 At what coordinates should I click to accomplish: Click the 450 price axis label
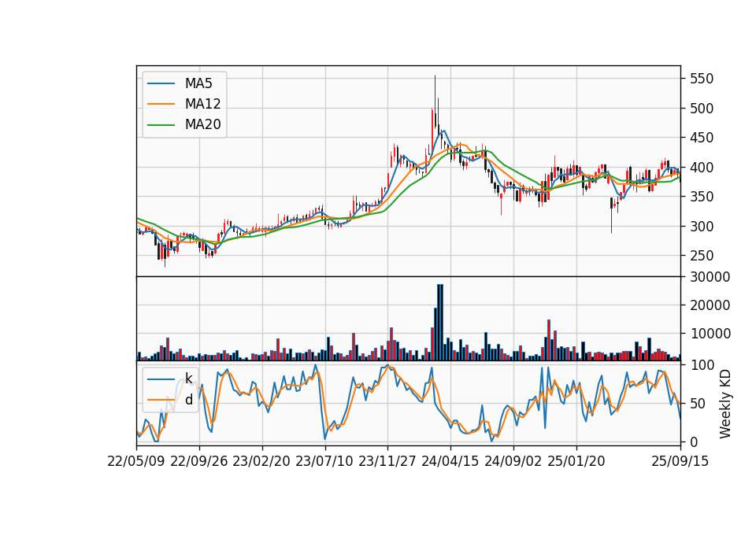pos(702,138)
